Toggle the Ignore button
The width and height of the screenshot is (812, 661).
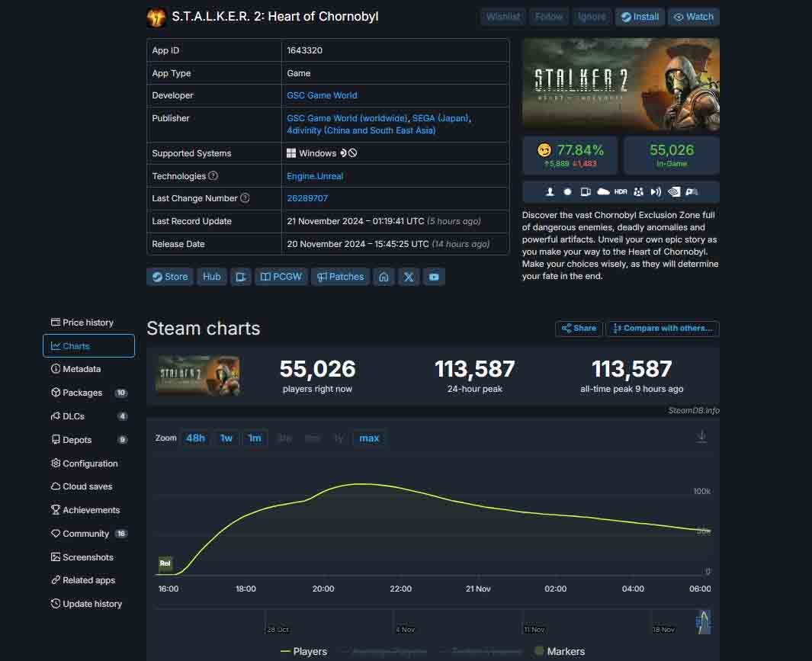592,17
